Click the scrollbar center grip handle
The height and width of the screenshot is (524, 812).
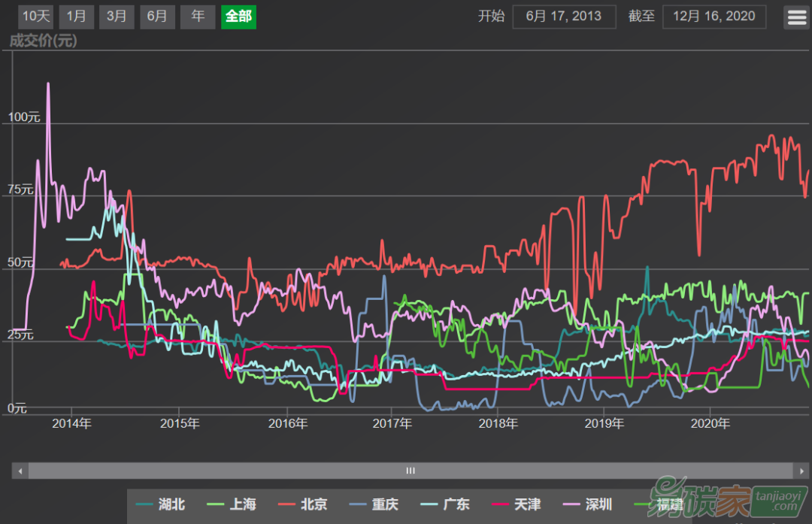click(411, 471)
